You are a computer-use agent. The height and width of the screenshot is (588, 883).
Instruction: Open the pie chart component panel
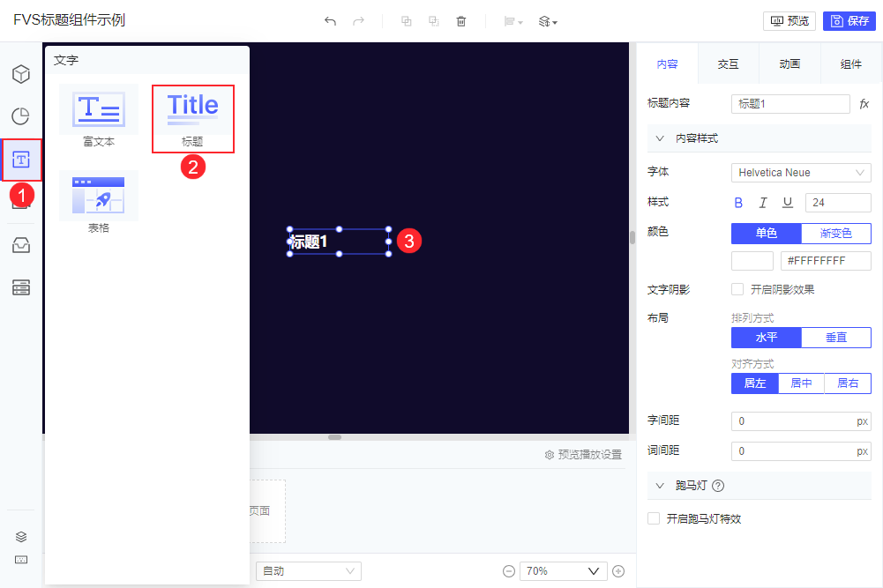(x=21, y=116)
